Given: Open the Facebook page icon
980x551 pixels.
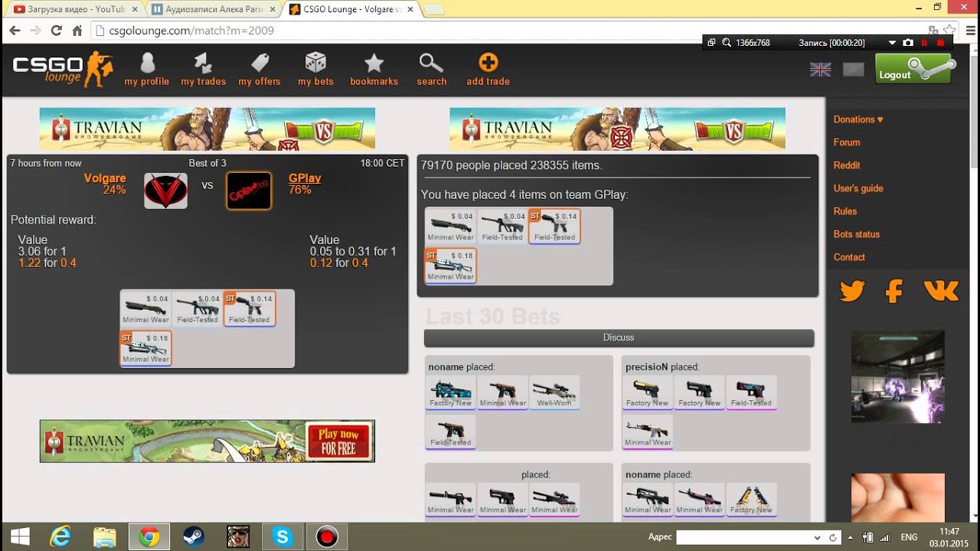Looking at the screenshot, I should [893, 291].
